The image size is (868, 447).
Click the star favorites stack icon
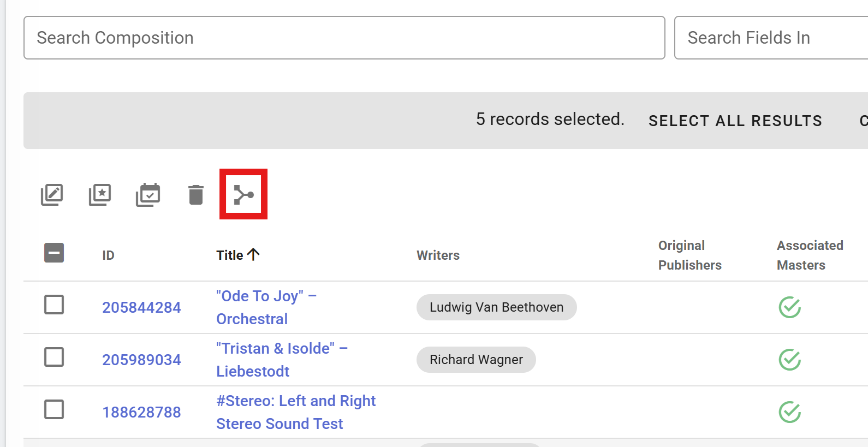click(x=100, y=195)
